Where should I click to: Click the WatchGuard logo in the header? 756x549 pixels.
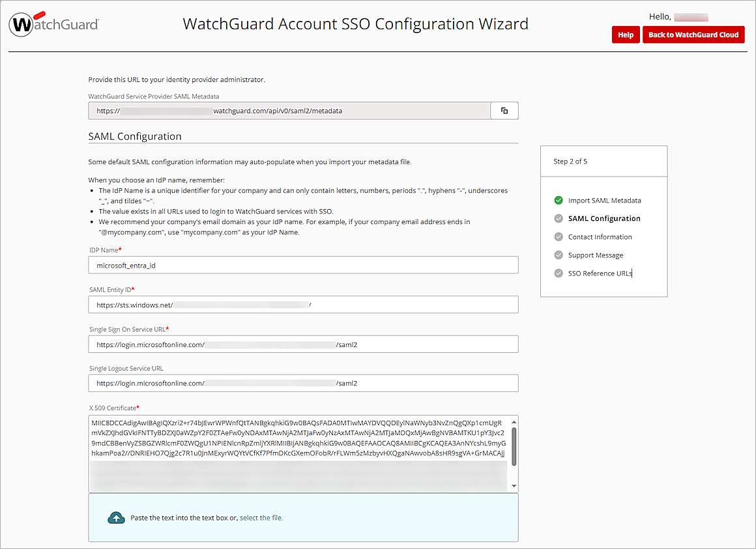[53, 24]
